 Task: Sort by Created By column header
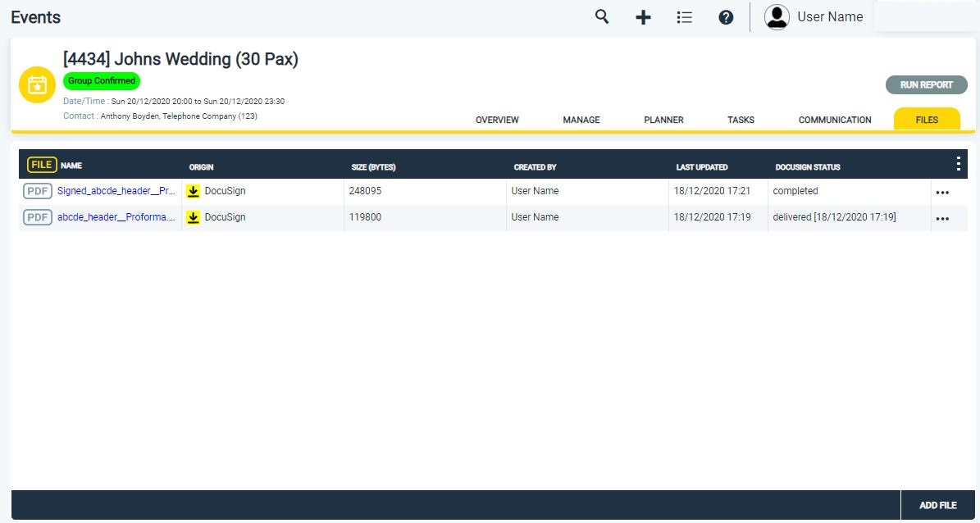(x=535, y=167)
